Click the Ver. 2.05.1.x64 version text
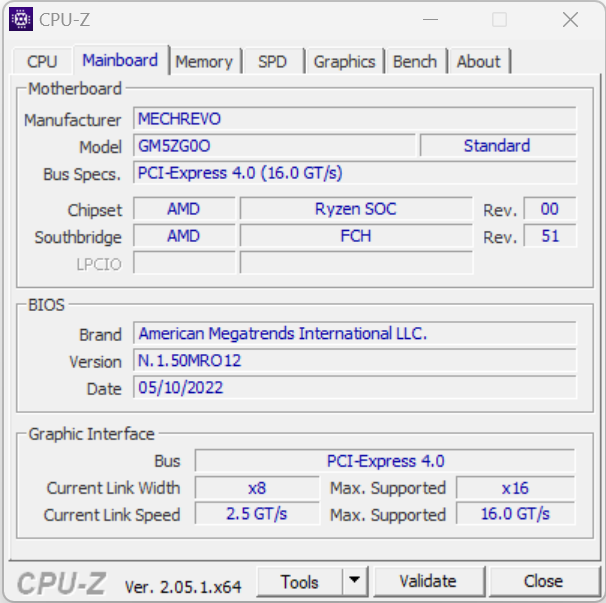This screenshot has width=606, height=603. pyautogui.click(x=183, y=587)
